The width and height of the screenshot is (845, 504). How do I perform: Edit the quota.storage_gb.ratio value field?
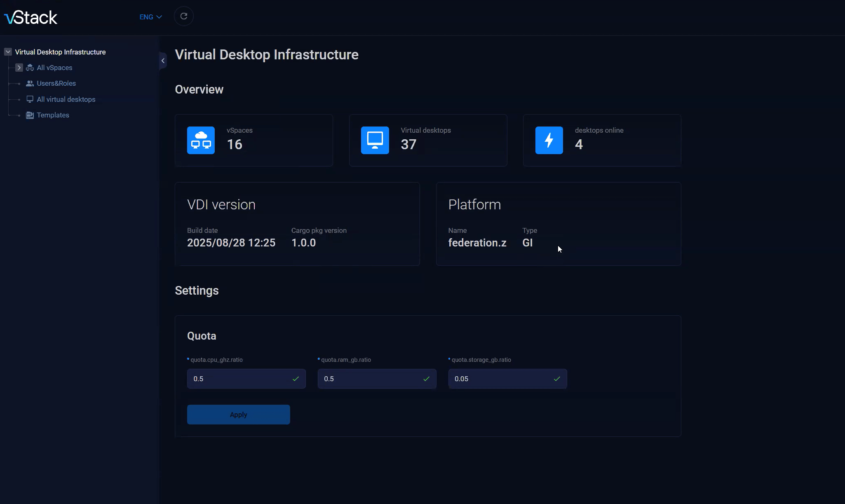(502, 379)
